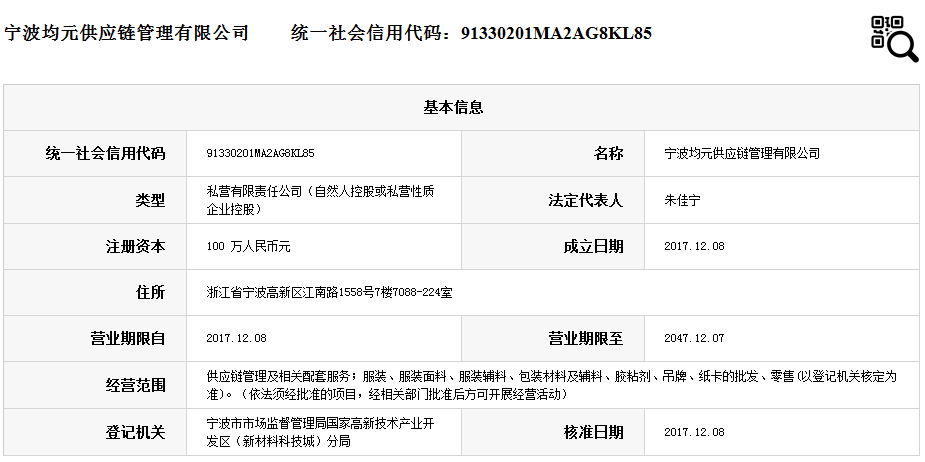
Task: Click the 核准日期 field label
Action: 593,432
